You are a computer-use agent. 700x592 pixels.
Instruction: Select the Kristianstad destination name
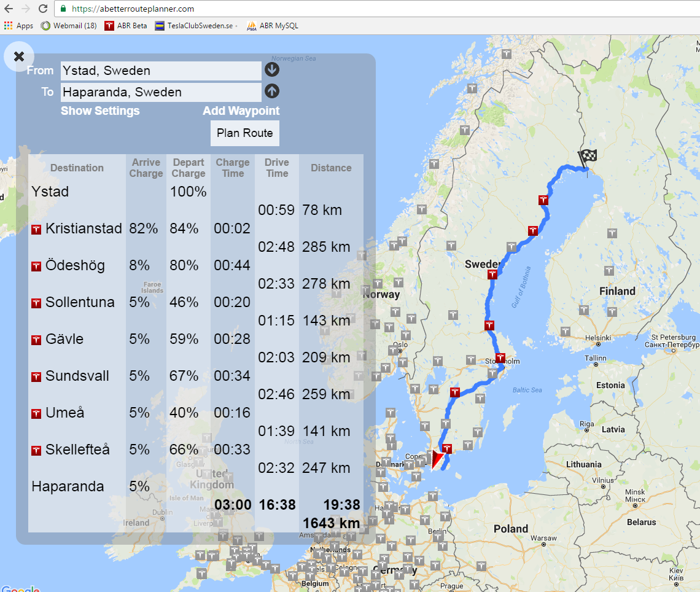84,228
